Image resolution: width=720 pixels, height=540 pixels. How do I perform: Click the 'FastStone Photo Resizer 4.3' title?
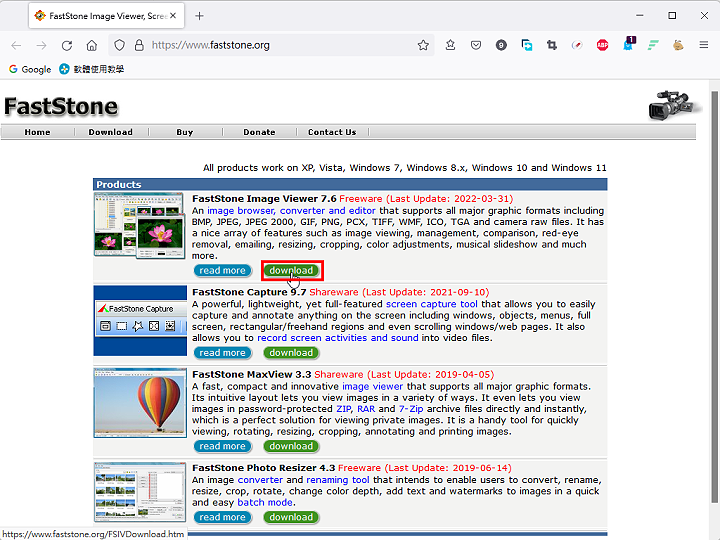[x=264, y=468]
